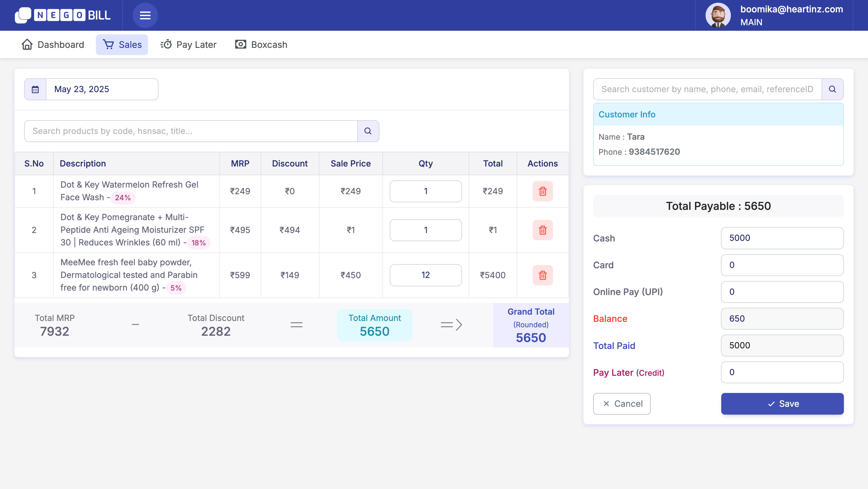The image size is (868, 489).
Task: Click the Grand Total (Rounded) 5650
Action: pyautogui.click(x=531, y=325)
